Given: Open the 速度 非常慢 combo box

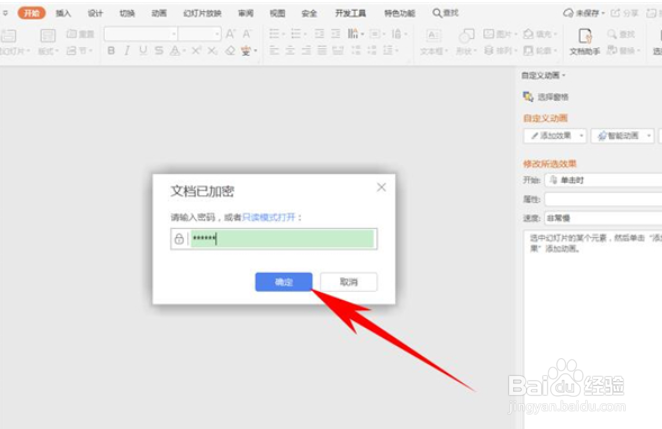Looking at the screenshot, I should (603, 218).
